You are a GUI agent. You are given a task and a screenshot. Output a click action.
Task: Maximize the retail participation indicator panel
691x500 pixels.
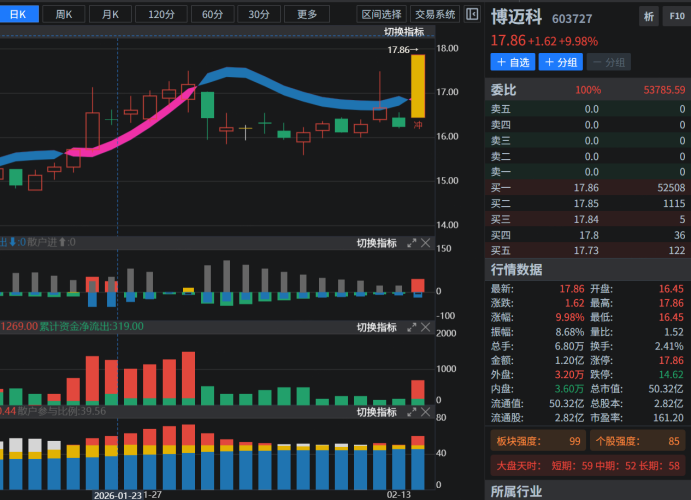tap(411, 412)
